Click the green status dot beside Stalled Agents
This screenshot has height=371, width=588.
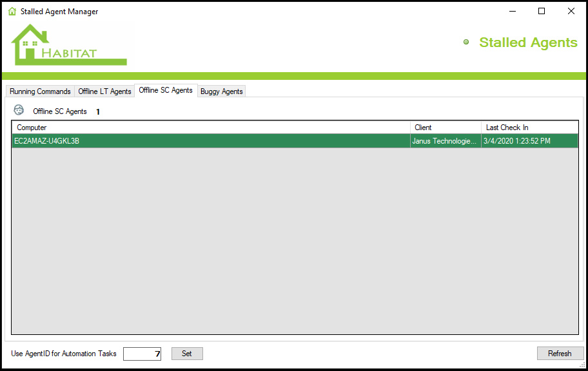(x=466, y=43)
